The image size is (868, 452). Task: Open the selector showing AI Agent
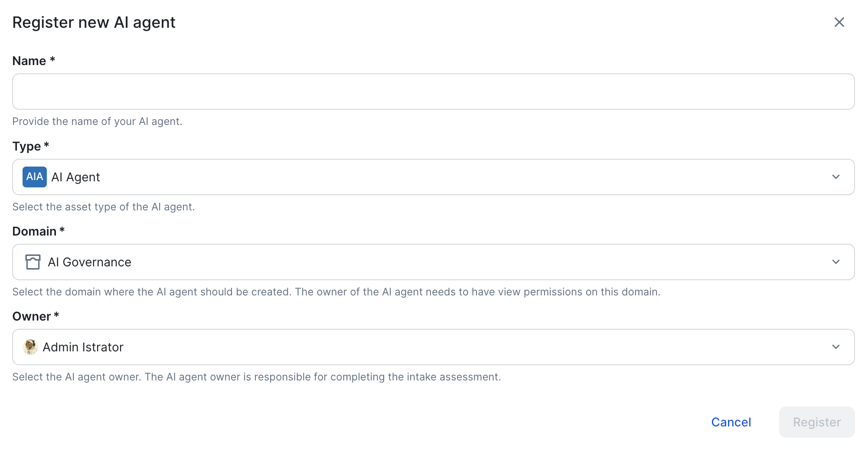click(434, 177)
